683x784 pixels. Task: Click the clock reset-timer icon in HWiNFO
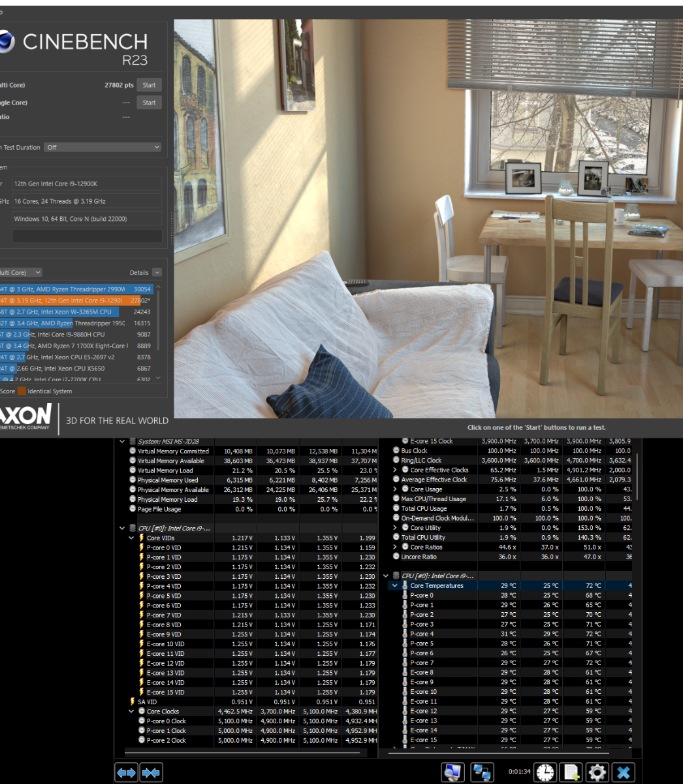click(545, 772)
